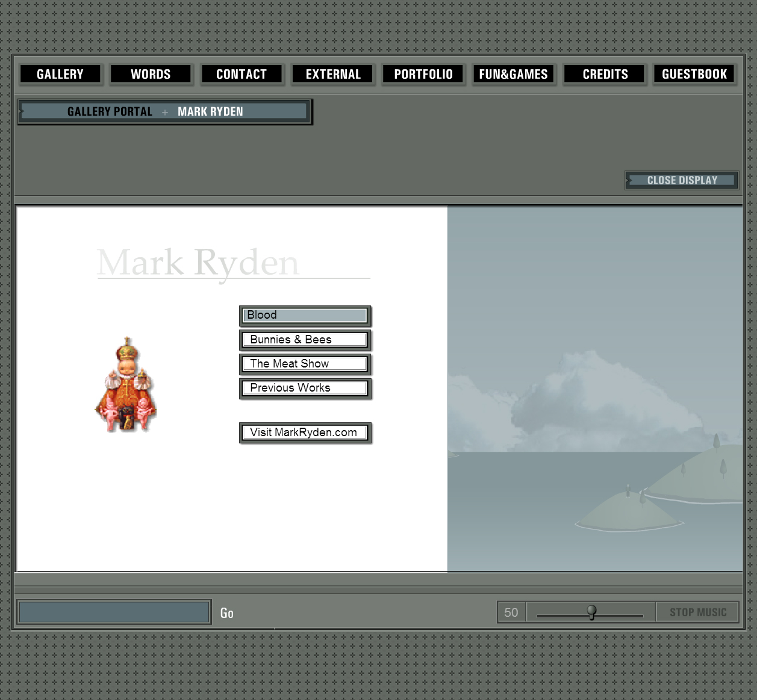757x700 pixels.
Task: Click the crowned infant figure image
Action: (126, 384)
